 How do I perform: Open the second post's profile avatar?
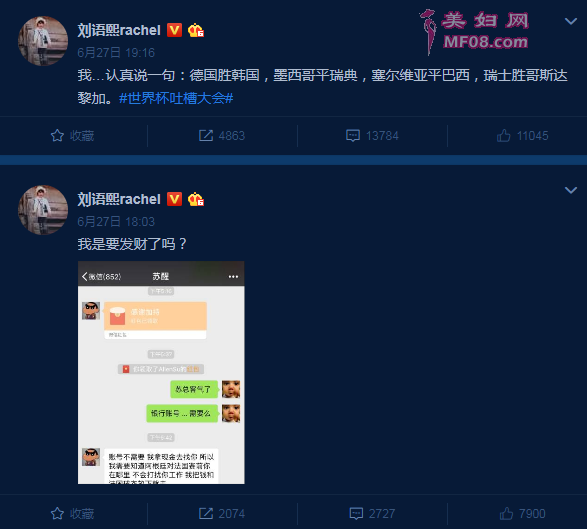point(43,210)
